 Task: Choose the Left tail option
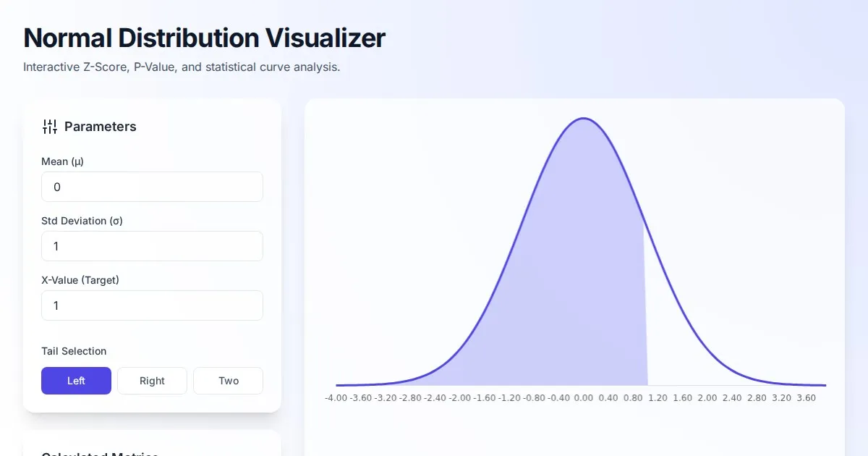76,381
